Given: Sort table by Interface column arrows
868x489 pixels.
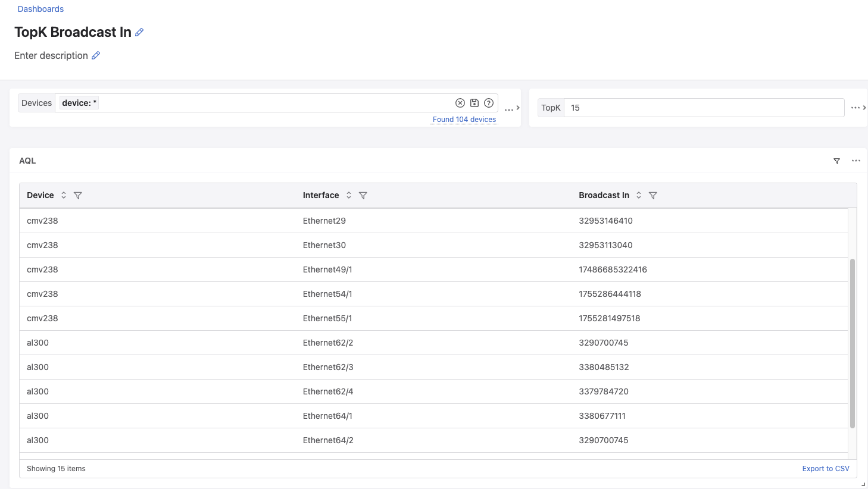Looking at the screenshot, I should click(x=349, y=195).
